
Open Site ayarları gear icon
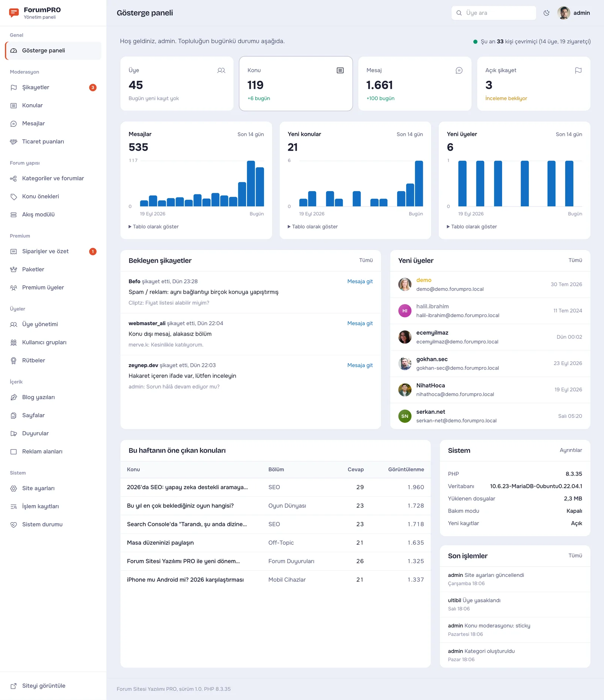[14, 489]
